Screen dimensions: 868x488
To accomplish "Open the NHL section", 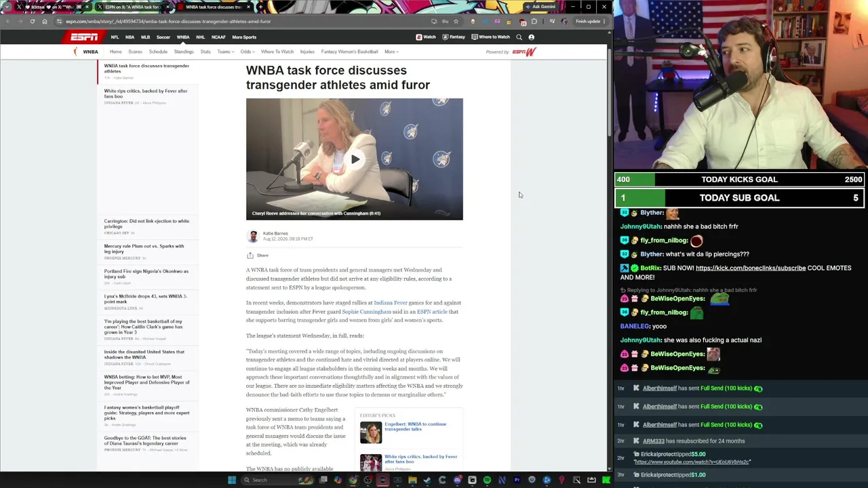I will [200, 37].
